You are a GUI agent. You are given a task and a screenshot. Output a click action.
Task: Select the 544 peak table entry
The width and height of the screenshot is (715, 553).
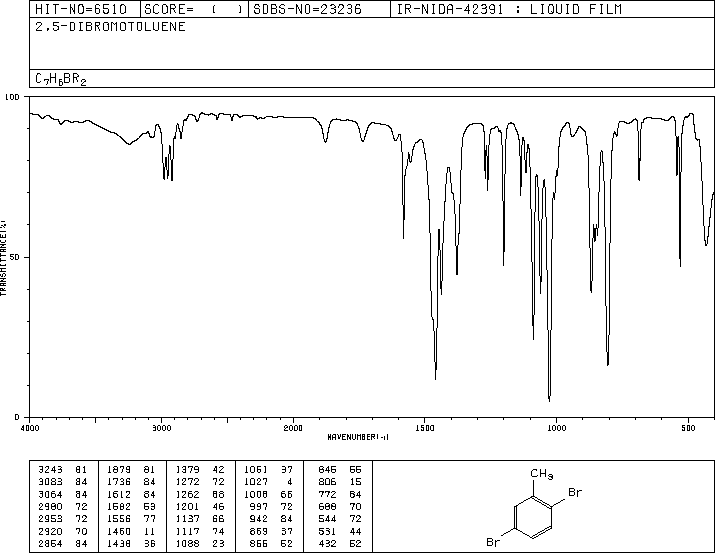pyautogui.click(x=340, y=519)
